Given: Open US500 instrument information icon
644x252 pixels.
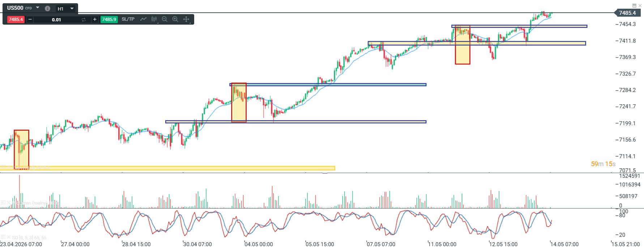Looking at the screenshot, I should click(x=47, y=8).
